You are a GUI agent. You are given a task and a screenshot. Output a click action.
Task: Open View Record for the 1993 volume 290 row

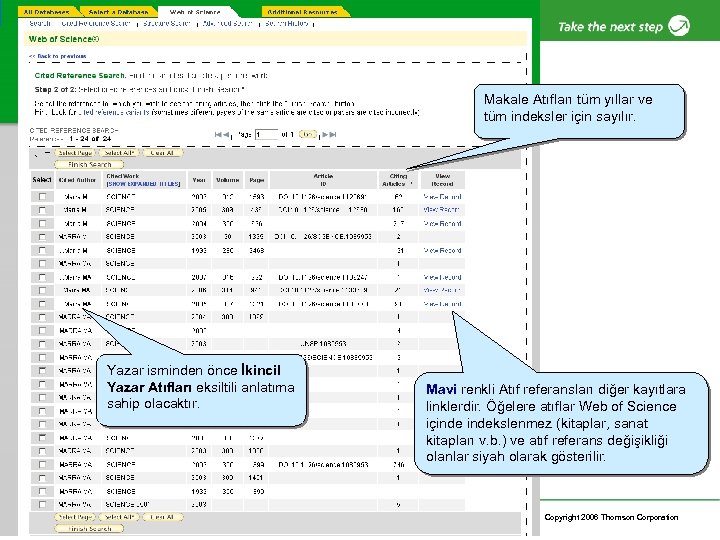tap(442, 251)
